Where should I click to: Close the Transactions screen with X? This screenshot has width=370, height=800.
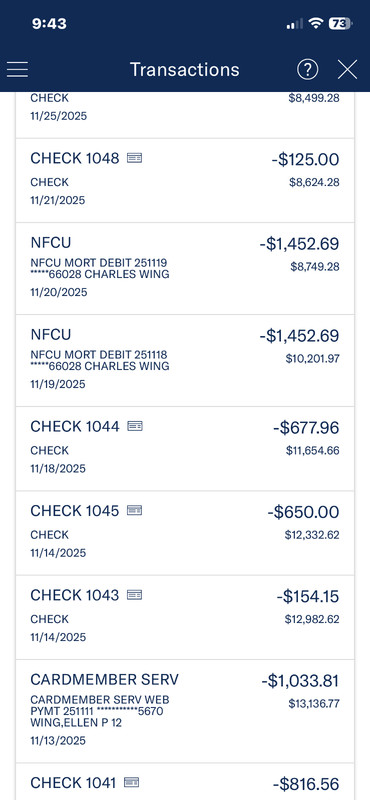click(x=348, y=69)
